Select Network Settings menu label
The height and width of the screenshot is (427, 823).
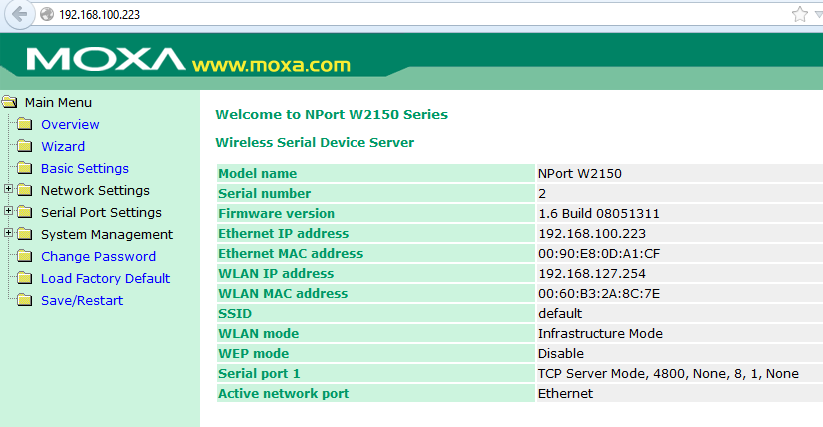pyautogui.click(x=96, y=190)
